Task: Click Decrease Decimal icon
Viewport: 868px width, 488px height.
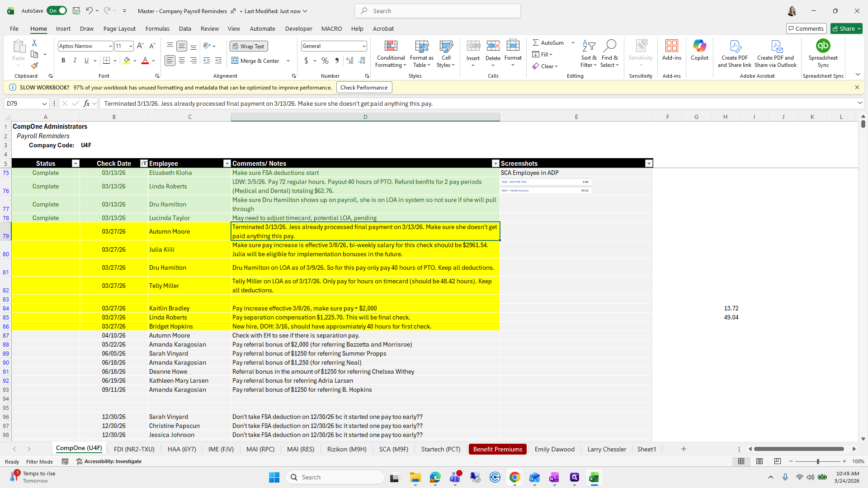Action: click(362, 61)
